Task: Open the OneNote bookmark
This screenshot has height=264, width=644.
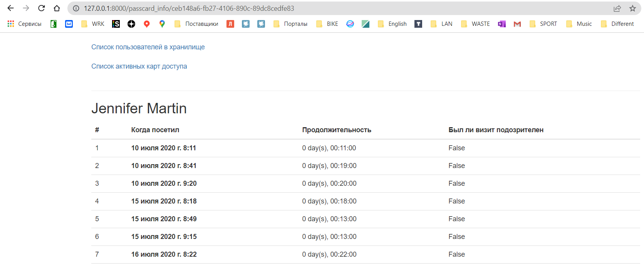Action: point(502,24)
